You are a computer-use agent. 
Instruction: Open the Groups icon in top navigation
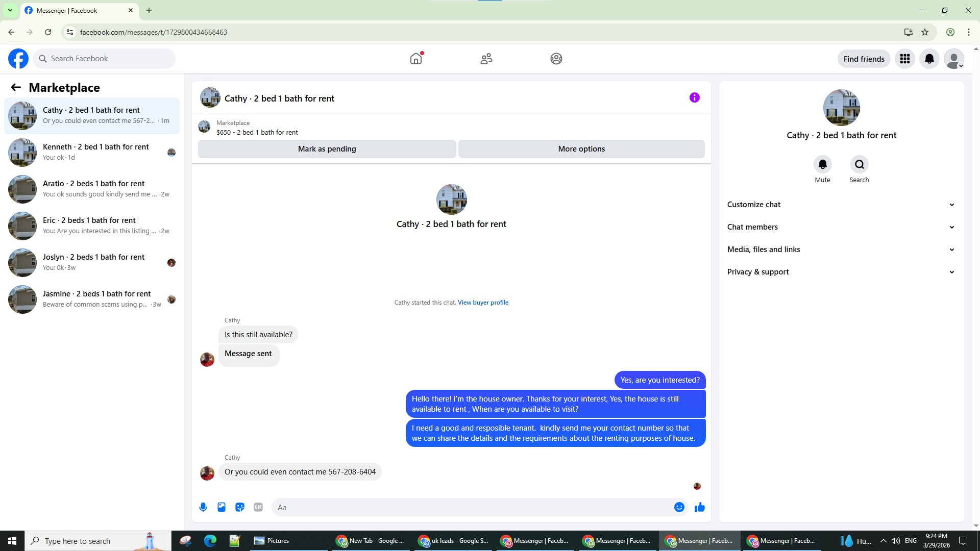coord(556,59)
